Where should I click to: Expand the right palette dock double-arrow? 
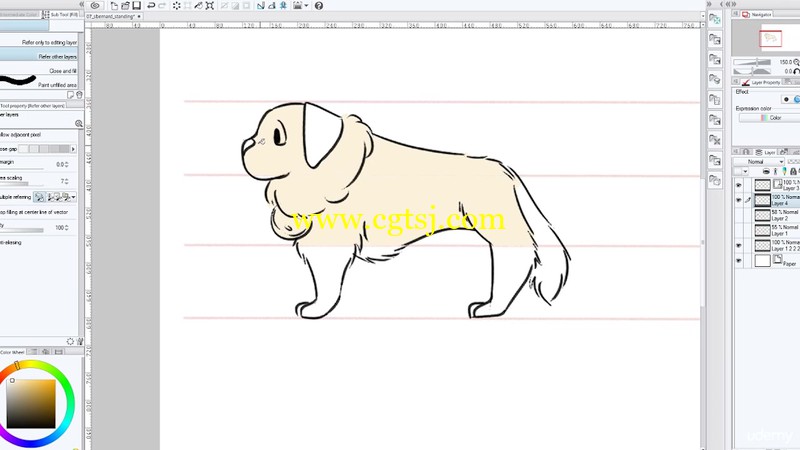[709, 4]
